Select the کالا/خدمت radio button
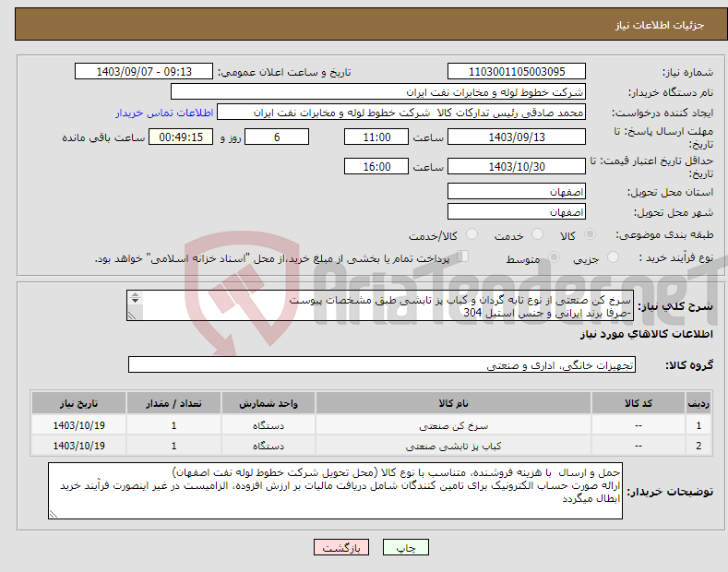This screenshot has width=728, height=572. 471,234
